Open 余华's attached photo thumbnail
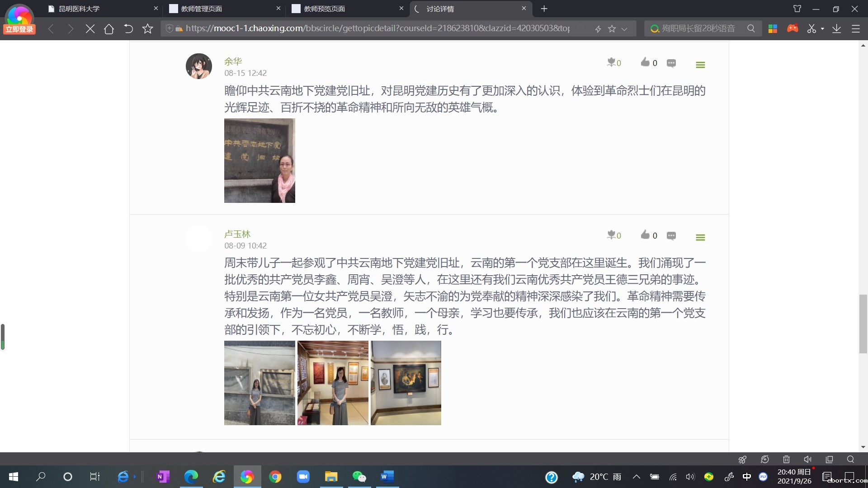Viewport: 868px width, 488px height. coord(259,160)
